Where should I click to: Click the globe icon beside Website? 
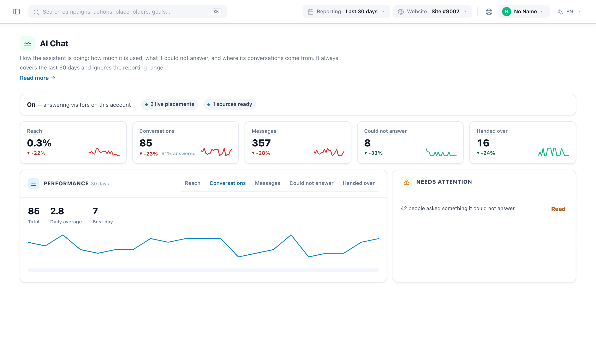401,12
